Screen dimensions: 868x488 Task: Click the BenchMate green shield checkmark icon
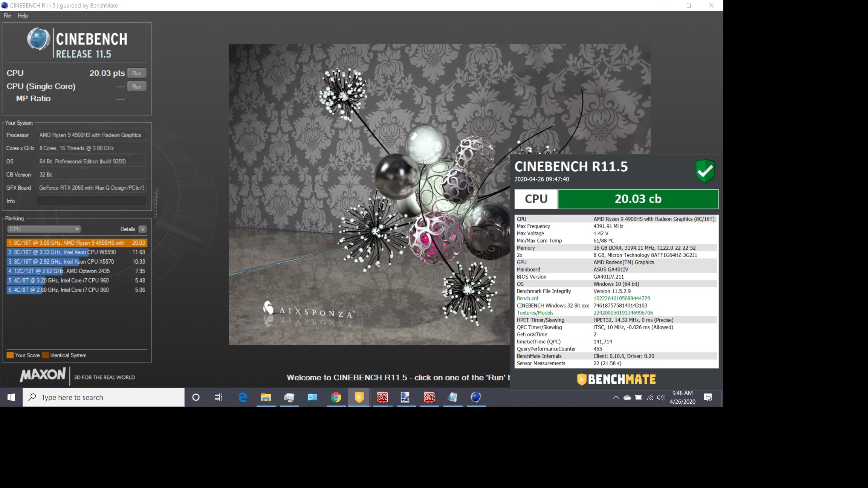click(x=705, y=171)
